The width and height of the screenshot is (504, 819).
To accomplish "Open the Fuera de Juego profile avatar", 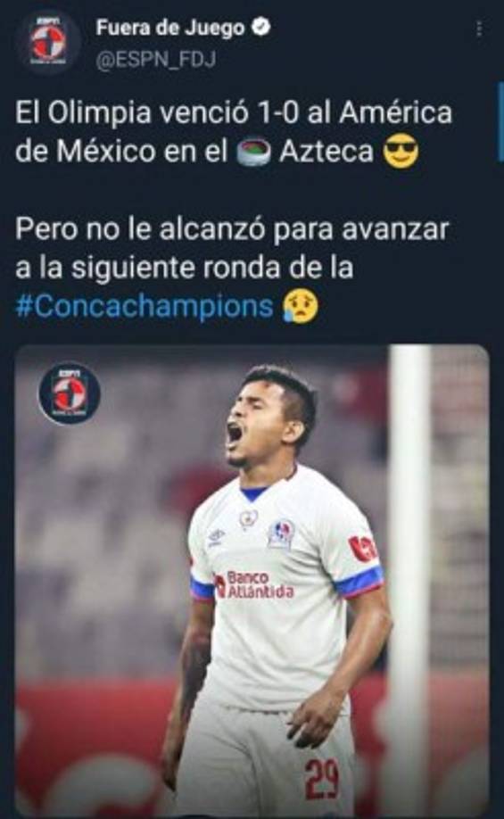I will point(47,42).
